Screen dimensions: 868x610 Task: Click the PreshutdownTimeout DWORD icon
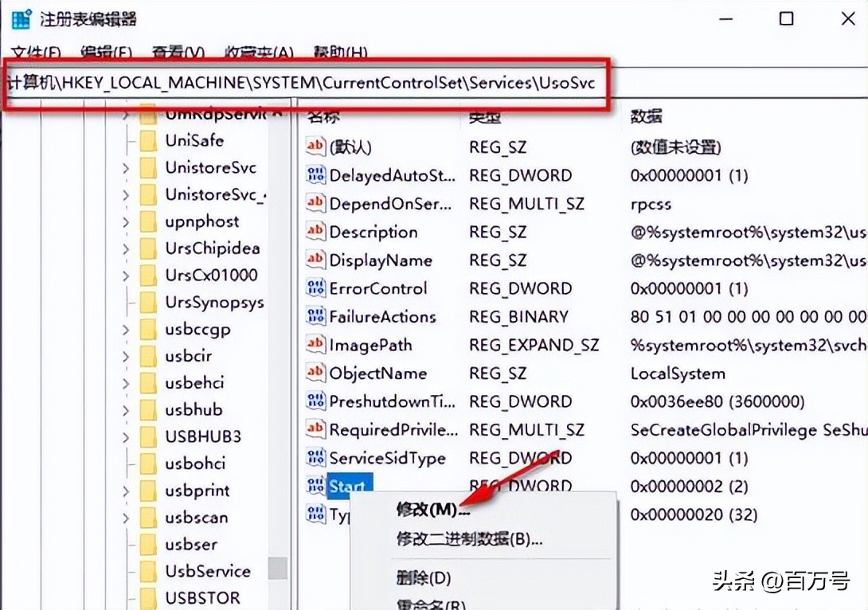[x=315, y=401]
